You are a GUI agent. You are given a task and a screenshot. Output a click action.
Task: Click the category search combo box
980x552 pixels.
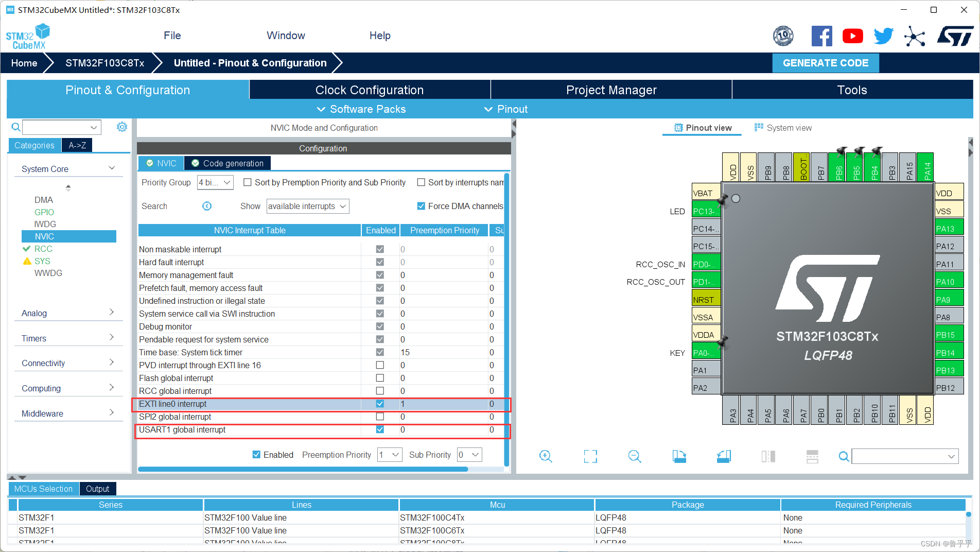[x=62, y=127]
